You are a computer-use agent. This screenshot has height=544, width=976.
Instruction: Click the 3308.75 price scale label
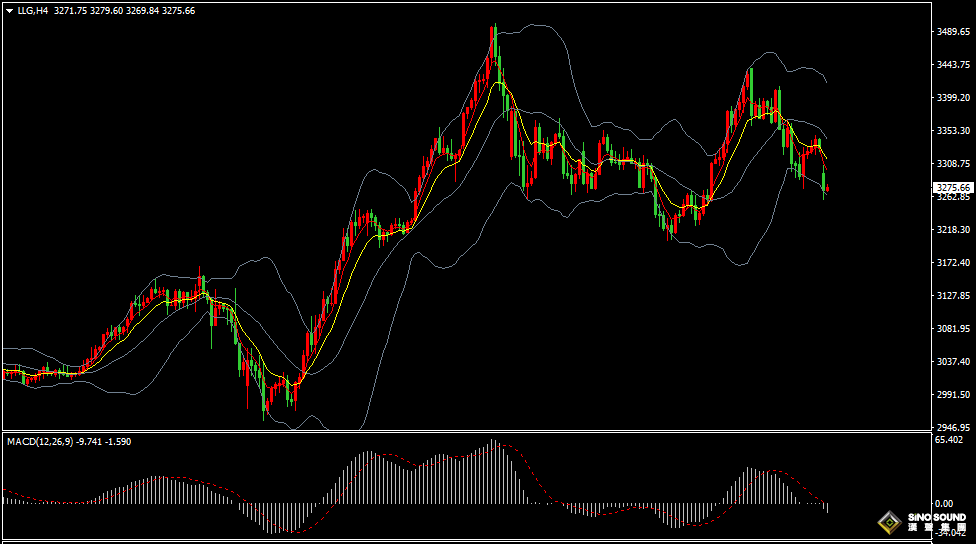click(x=953, y=164)
